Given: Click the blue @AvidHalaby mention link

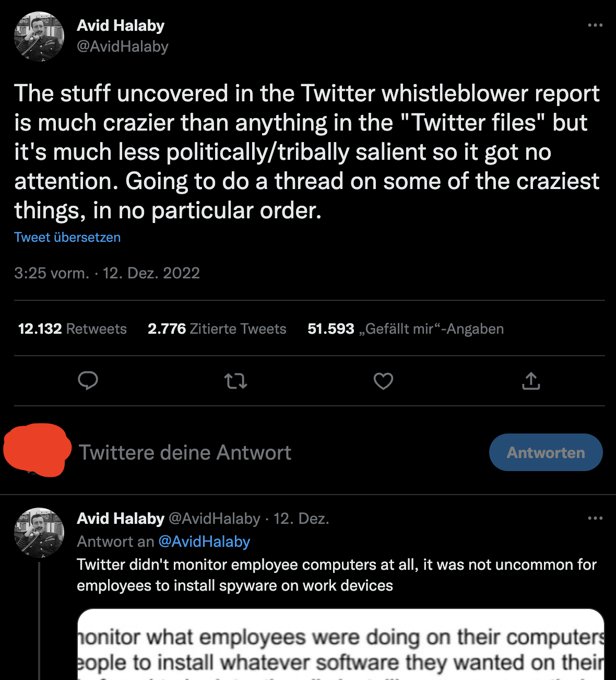Looking at the screenshot, I should tap(204, 542).
